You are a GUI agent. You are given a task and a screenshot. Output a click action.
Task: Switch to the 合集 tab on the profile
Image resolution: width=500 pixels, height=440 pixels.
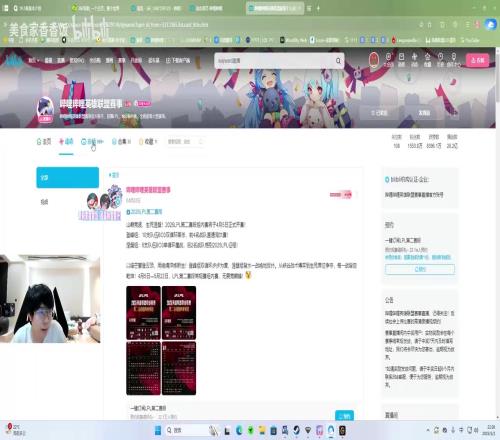click(x=121, y=142)
